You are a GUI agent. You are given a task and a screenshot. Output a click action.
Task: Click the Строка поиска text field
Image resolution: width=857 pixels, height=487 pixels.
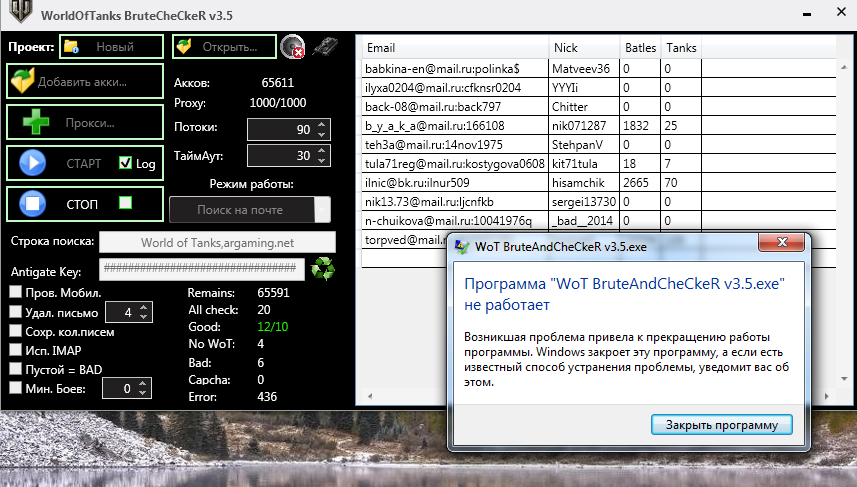[x=217, y=242]
